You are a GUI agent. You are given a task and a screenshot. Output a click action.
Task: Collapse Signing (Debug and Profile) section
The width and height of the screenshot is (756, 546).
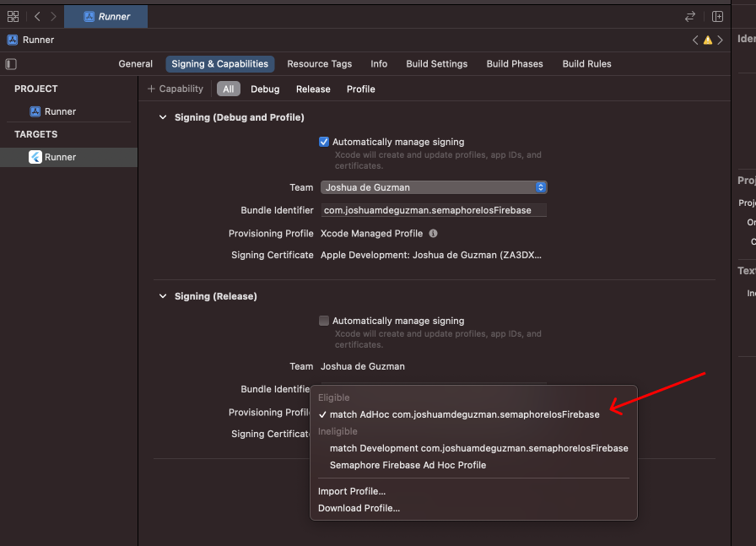pos(163,117)
